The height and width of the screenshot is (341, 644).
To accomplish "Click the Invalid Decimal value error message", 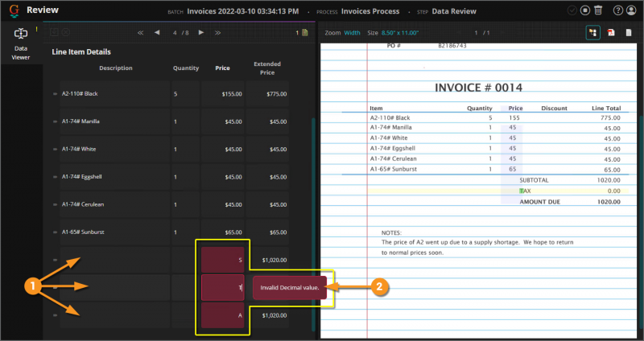I will (x=290, y=288).
